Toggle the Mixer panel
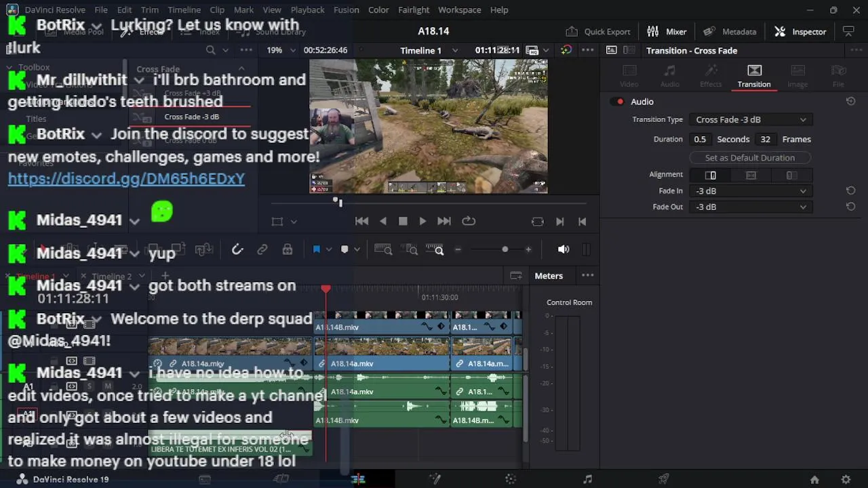The width and height of the screenshot is (868, 488). 667,31
